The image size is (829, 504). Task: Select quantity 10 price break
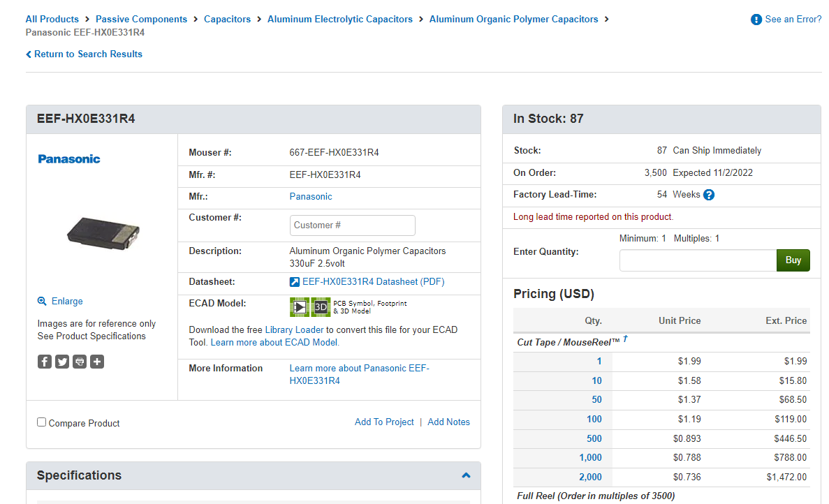click(597, 381)
